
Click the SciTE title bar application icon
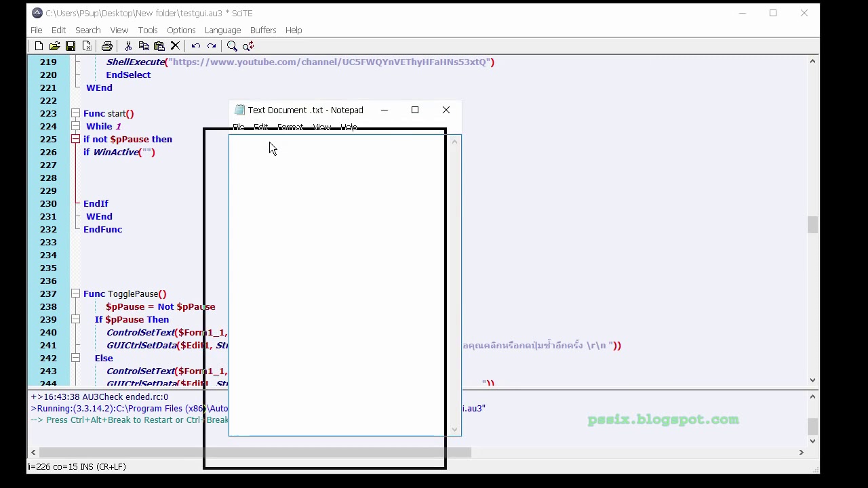pos(37,13)
